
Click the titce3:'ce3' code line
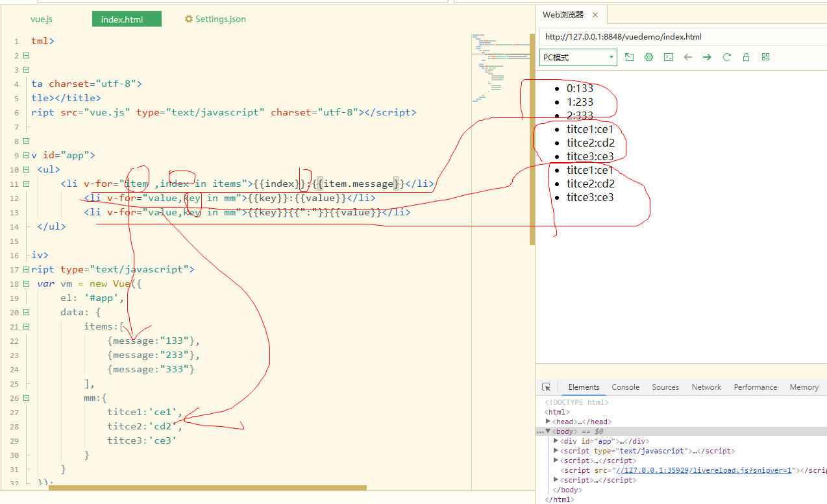[142, 440]
